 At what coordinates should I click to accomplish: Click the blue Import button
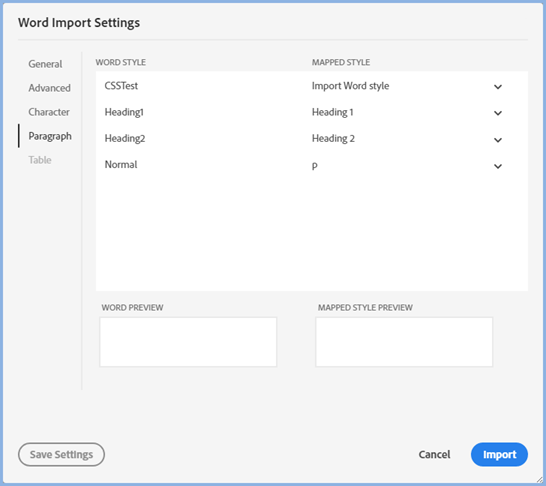click(x=499, y=454)
